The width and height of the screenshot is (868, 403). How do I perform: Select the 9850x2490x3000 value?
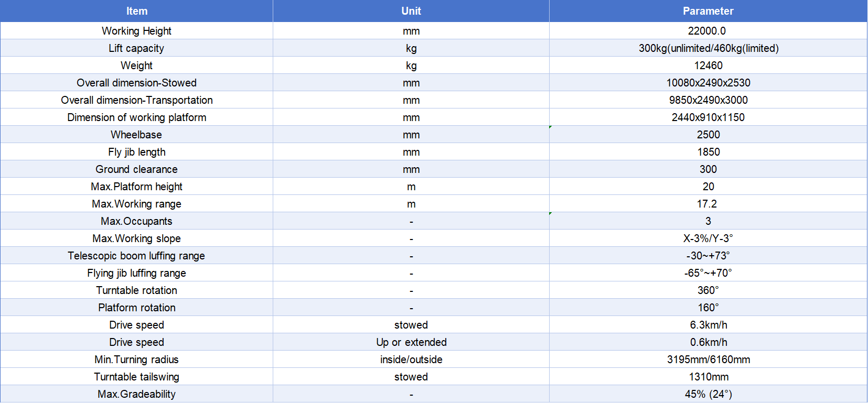click(x=708, y=100)
